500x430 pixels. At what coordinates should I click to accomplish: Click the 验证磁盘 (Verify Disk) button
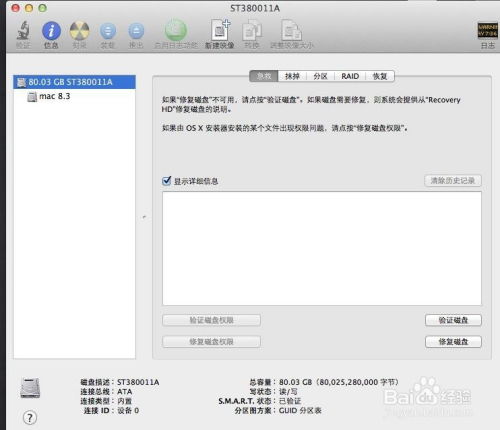point(453,320)
